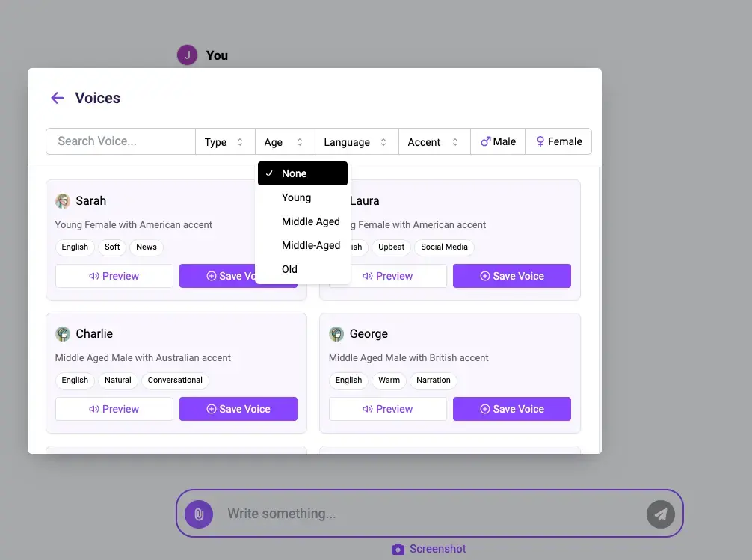
Task: Click Charlie's avatar icon
Action: [63, 334]
